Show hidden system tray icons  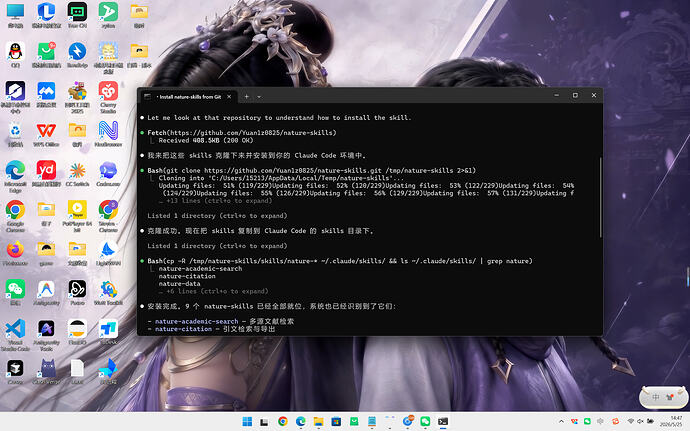561,422
